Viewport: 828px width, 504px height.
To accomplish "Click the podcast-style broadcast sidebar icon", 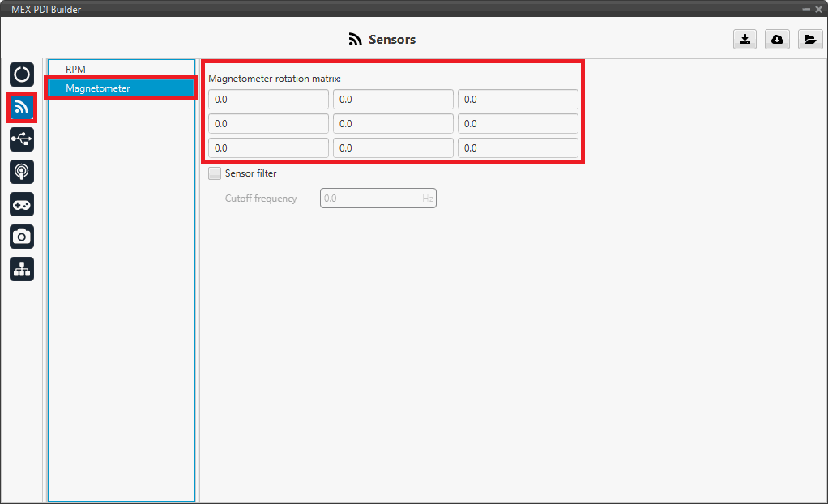I will click(22, 172).
